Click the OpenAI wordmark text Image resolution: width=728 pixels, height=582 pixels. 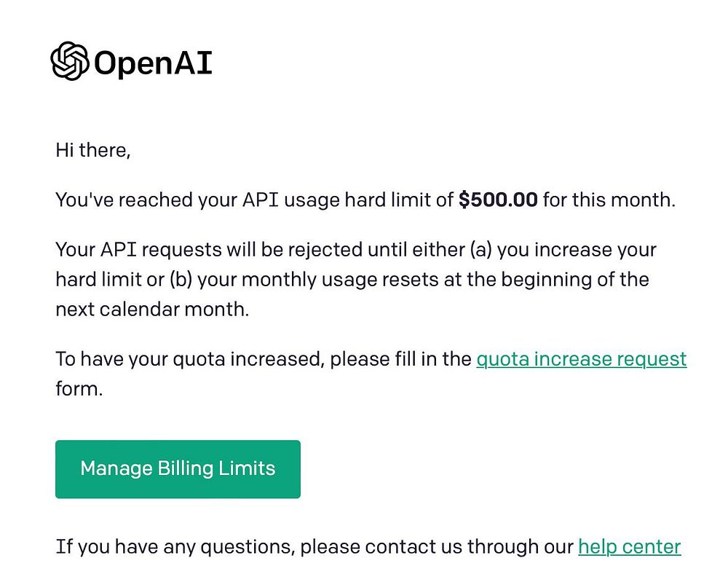pos(153,63)
